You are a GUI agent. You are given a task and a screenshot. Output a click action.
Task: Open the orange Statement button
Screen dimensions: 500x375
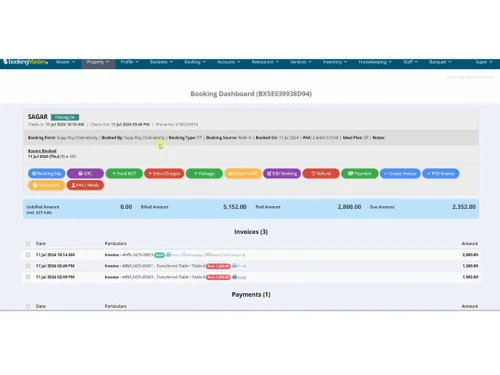[47, 185]
